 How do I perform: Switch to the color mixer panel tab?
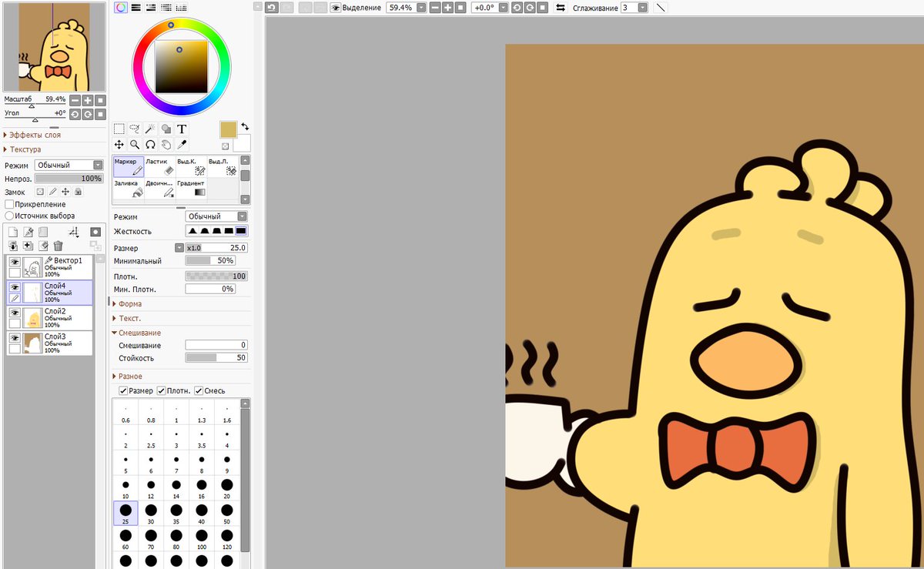click(166, 7)
